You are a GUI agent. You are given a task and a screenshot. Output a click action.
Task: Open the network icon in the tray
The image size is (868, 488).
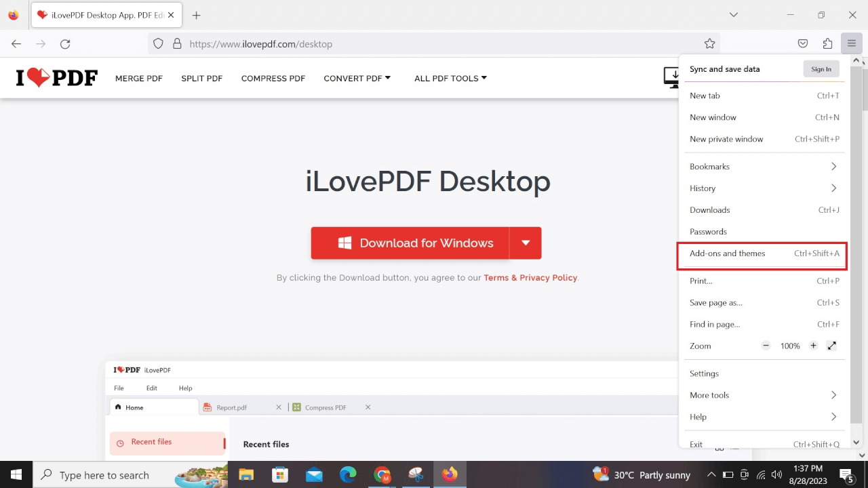(x=761, y=474)
